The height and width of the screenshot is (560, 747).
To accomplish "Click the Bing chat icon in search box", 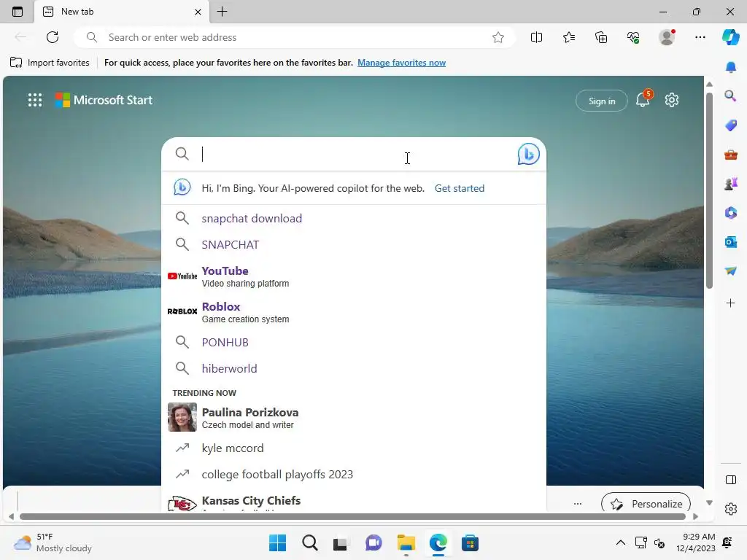I will tap(528, 154).
